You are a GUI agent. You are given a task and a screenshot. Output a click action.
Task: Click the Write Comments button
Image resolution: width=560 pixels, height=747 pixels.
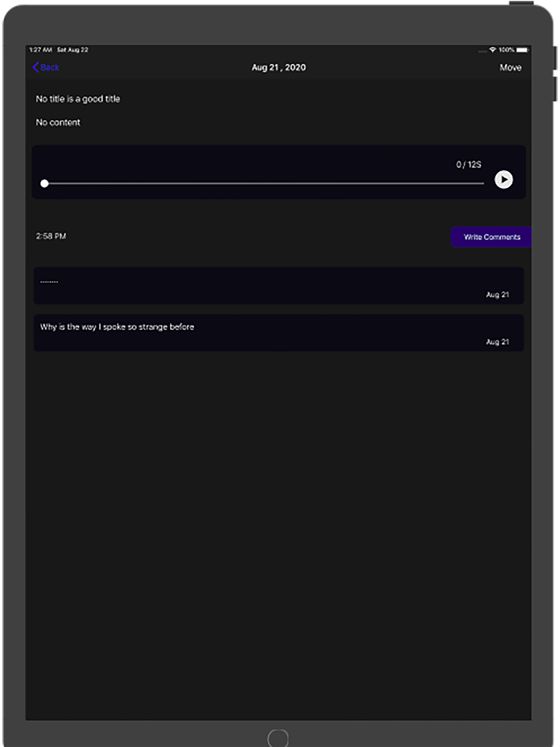point(491,237)
